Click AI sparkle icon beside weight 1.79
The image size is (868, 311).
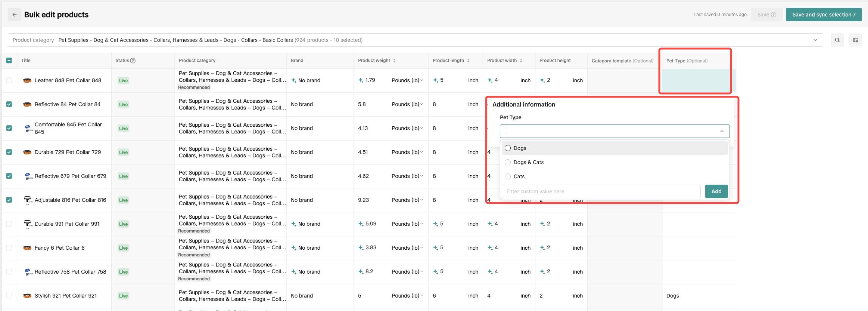(361, 80)
